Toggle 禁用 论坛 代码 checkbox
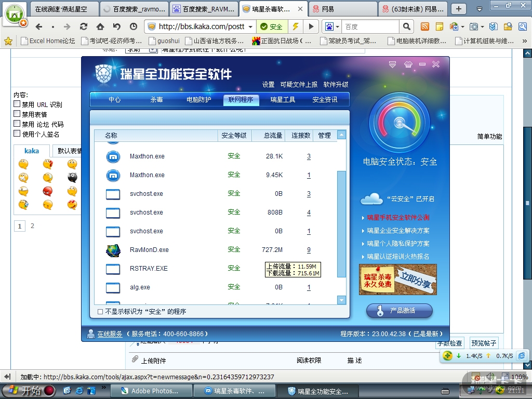Image resolution: width=532 pixels, height=399 pixels. point(17,124)
